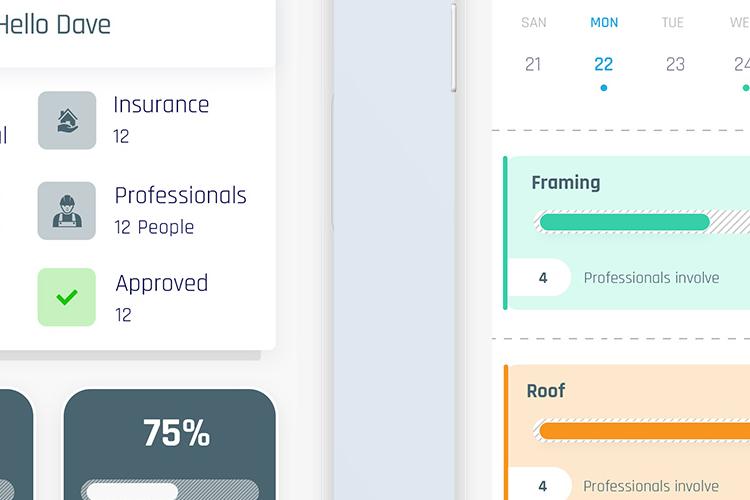This screenshot has width=750, height=500.
Task: Click the Professionals worker icon
Action: pyautogui.click(x=67, y=211)
